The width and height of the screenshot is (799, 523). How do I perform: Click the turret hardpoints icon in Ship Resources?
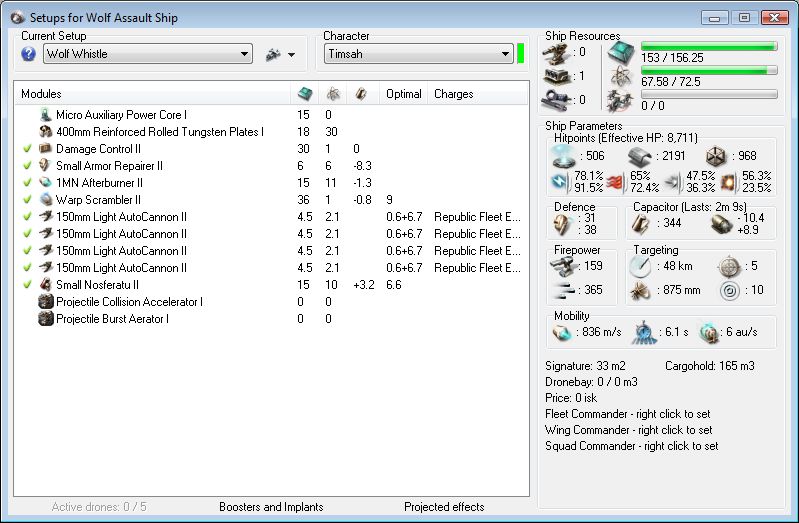[x=556, y=53]
